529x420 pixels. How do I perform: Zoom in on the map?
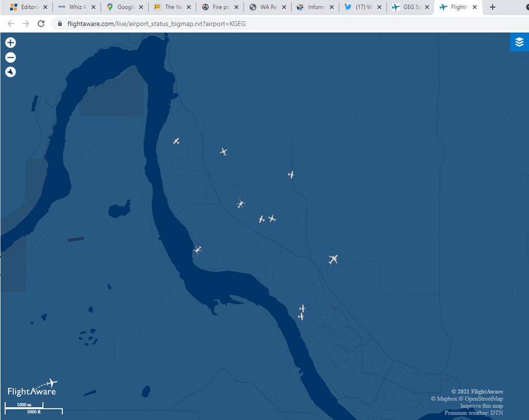10,43
